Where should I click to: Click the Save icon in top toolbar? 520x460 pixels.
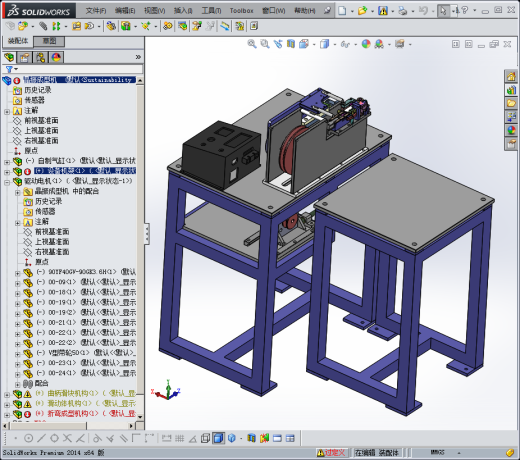(383, 11)
